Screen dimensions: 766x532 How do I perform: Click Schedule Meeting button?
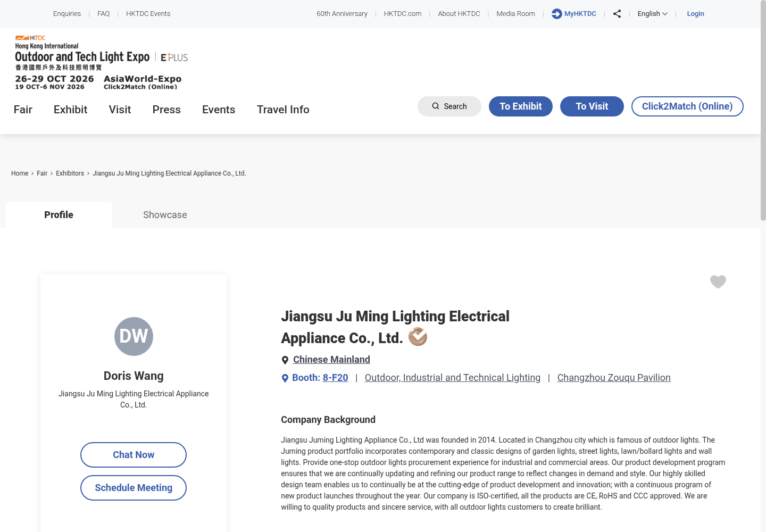click(134, 488)
